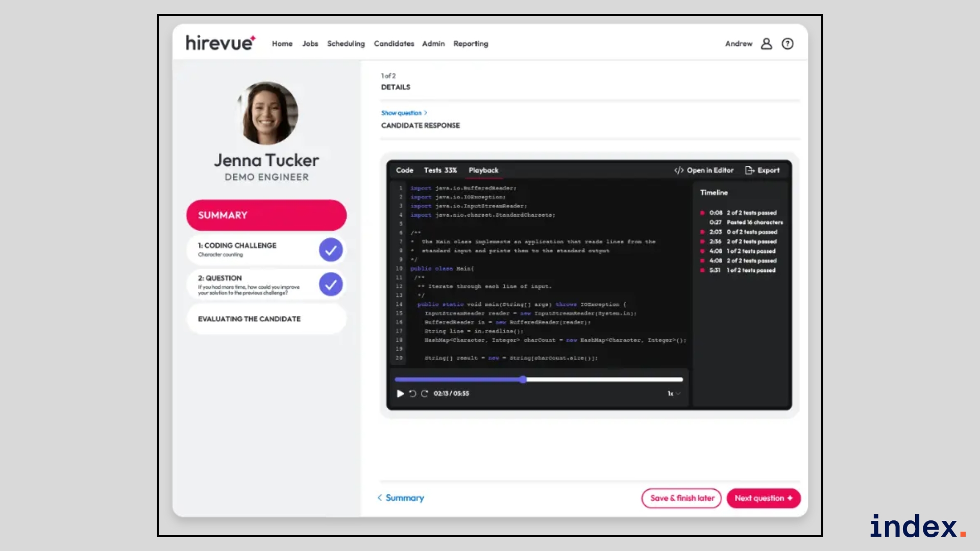Switch to the Tests 33% tab
Viewport: 980px width, 551px height.
(440, 170)
